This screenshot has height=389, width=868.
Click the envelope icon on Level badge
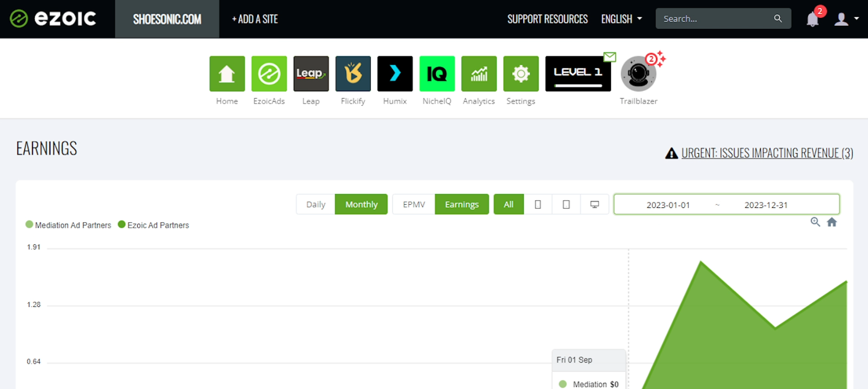click(610, 56)
